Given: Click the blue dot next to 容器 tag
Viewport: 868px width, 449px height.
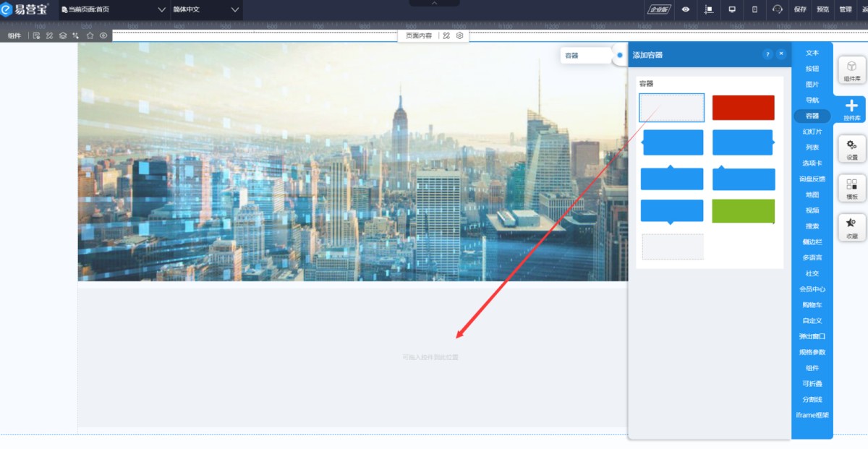Looking at the screenshot, I should pos(620,55).
